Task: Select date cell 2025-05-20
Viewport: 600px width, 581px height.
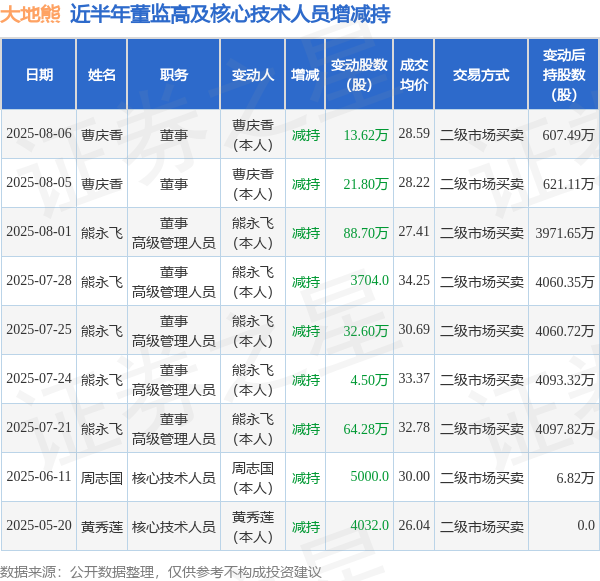Action: tap(39, 526)
